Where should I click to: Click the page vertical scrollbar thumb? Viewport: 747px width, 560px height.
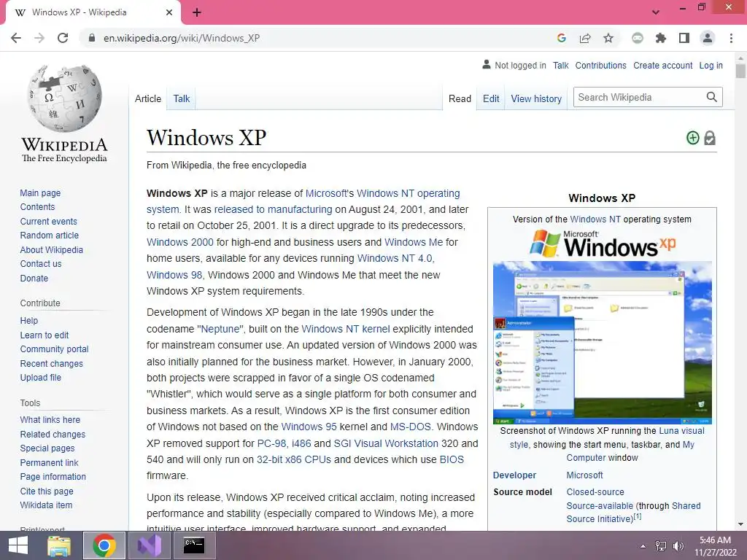[x=740, y=71]
